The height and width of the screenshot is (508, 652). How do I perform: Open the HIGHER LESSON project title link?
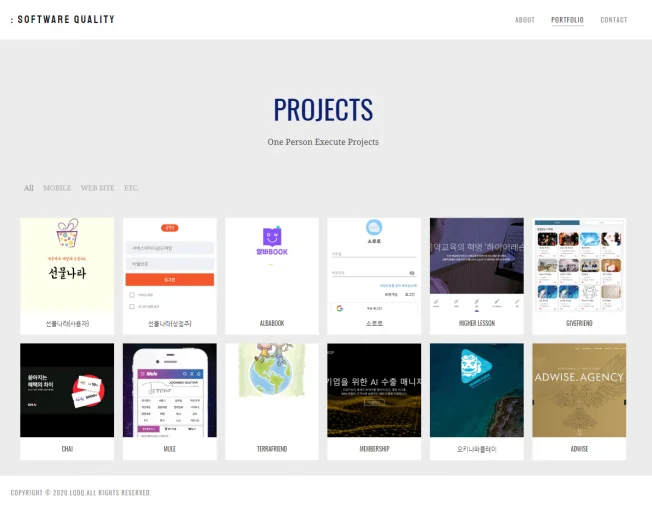tap(476, 324)
